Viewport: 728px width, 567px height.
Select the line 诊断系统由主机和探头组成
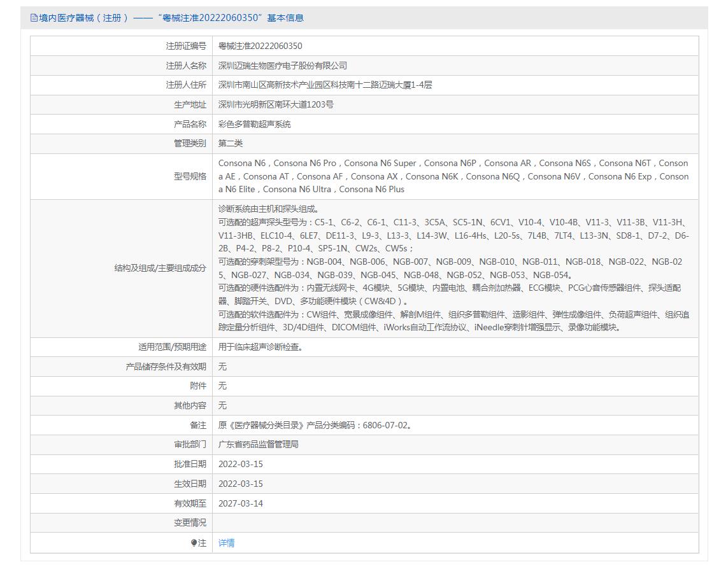pyautogui.click(x=268, y=209)
